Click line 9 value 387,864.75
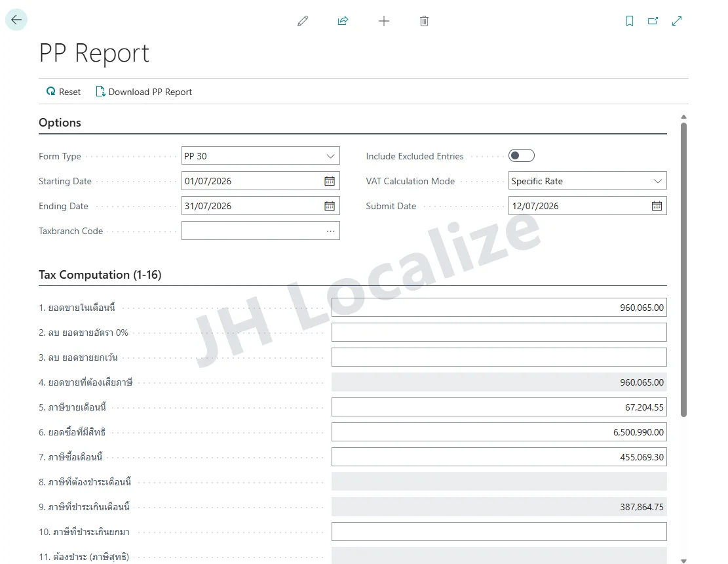Image resolution: width=728 pixels, height=564 pixels. point(499,507)
